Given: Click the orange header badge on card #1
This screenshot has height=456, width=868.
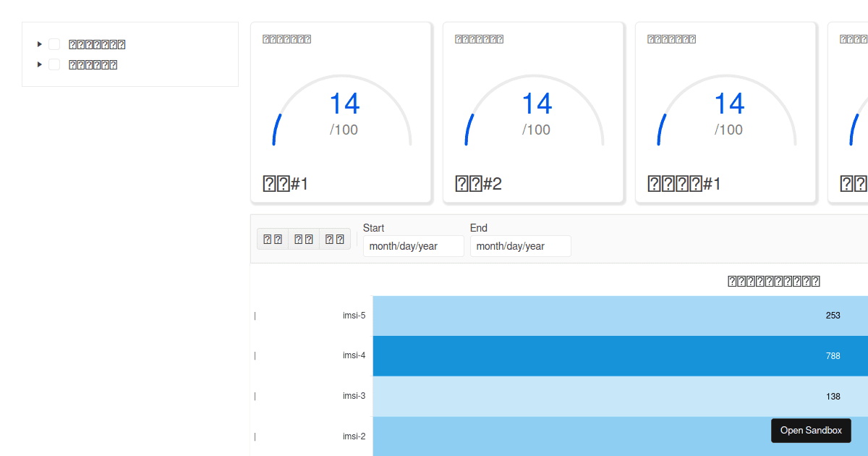Looking at the screenshot, I should pos(286,38).
